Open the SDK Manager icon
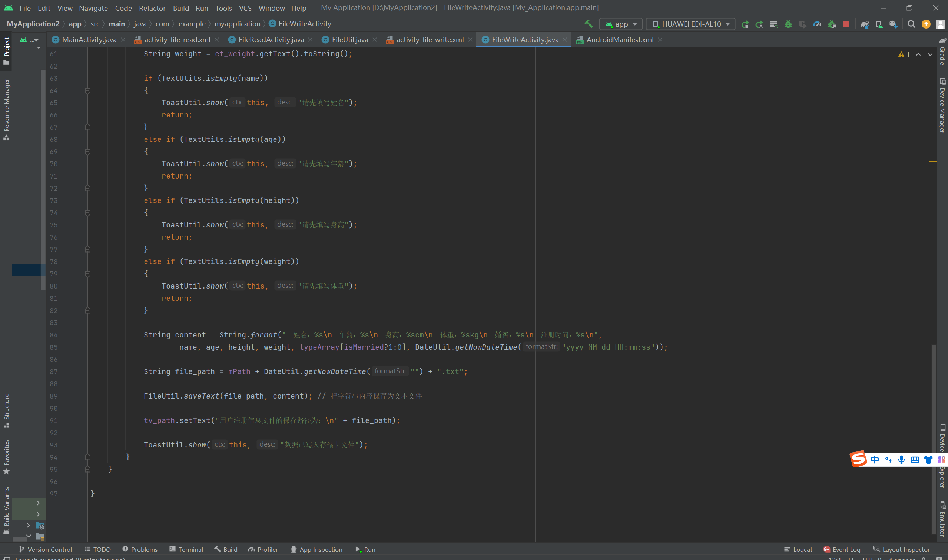Image resolution: width=948 pixels, height=560 pixels. tap(893, 24)
